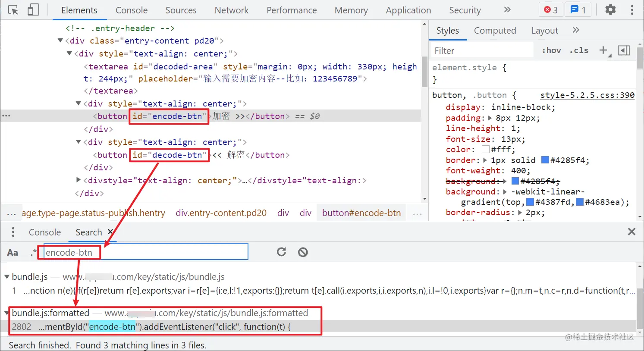The height and width of the screenshot is (351, 644).
Task: Focus the Styles Filter input
Action: (483, 50)
